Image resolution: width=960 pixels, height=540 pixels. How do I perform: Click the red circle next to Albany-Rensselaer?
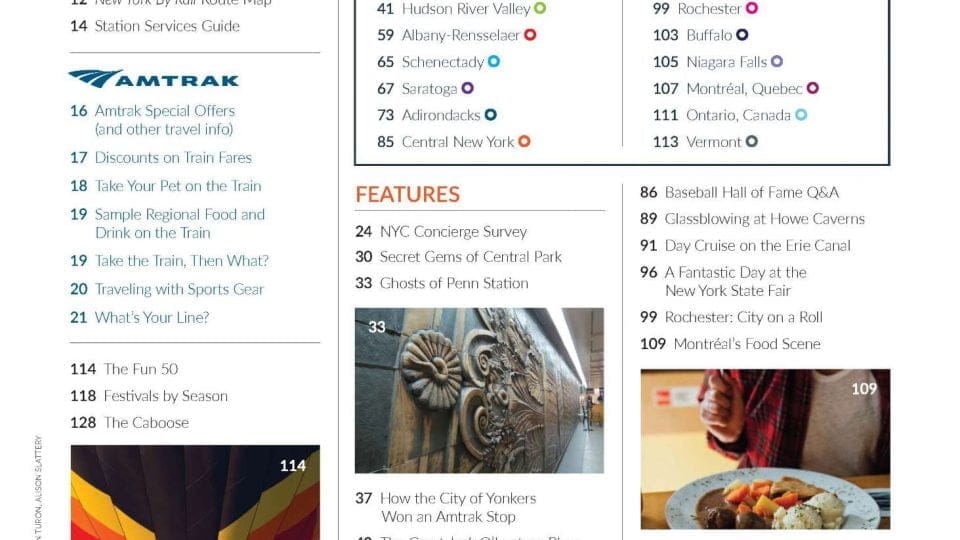[x=530, y=35]
